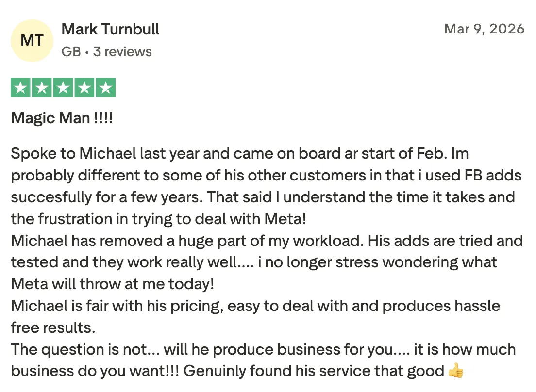Viewport: 536px width, 392px height.
Task: Click the free results. line
Action: tap(53, 328)
